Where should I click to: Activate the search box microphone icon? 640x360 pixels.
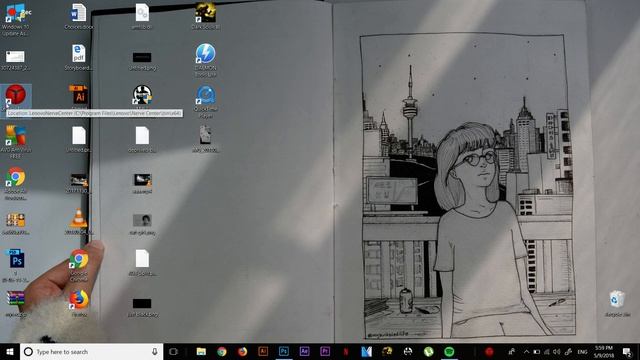[x=155, y=351]
